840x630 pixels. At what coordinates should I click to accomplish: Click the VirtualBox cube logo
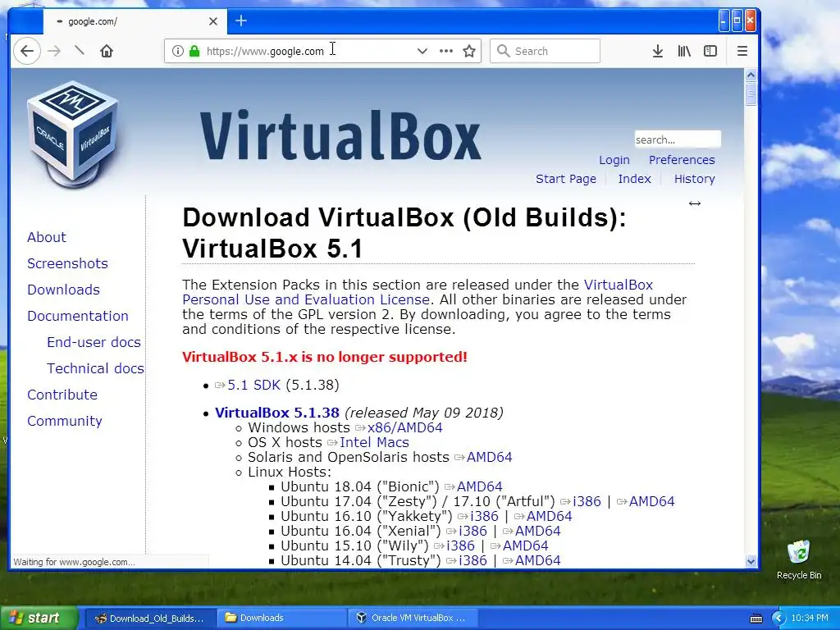point(73,134)
